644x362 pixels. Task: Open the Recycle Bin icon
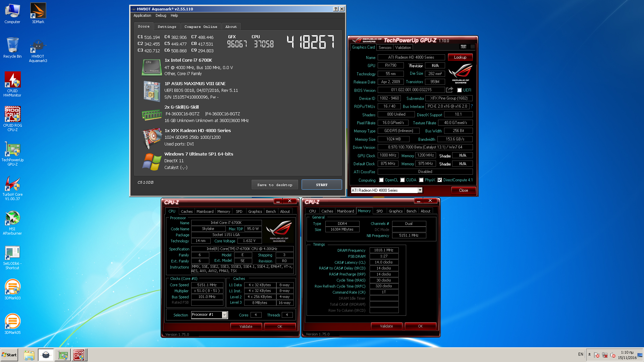click(12, 48)
